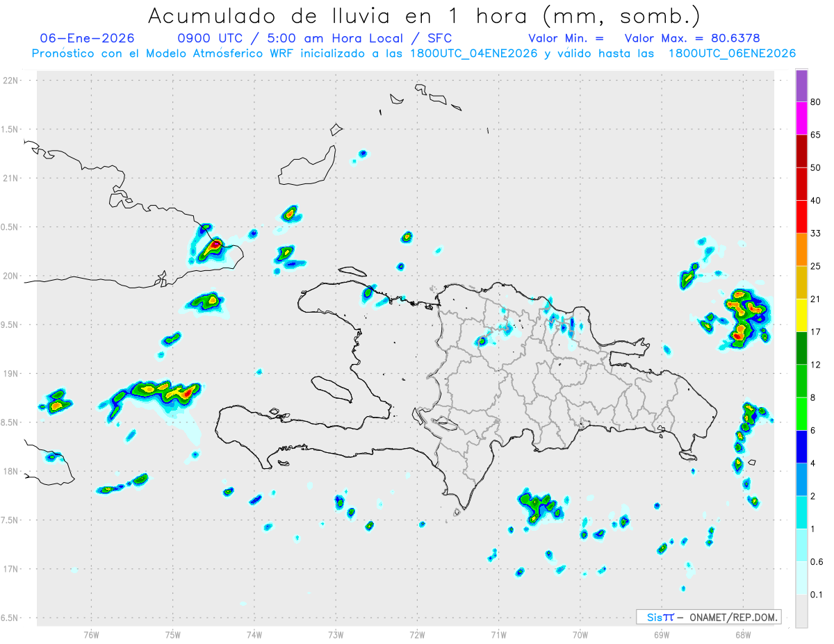
Task: Click the '71W' longitude label
Action: point(498,635)
